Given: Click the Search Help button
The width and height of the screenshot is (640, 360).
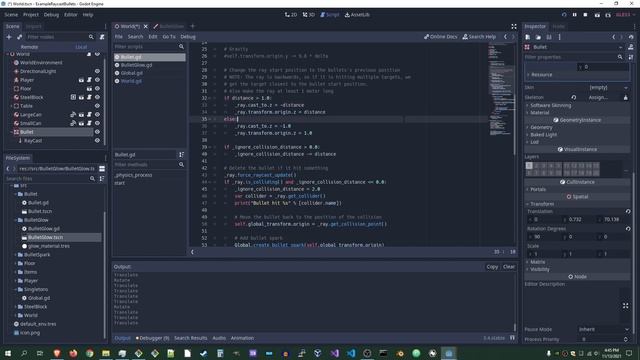Looking at the screenshot, I should point(479,37).
